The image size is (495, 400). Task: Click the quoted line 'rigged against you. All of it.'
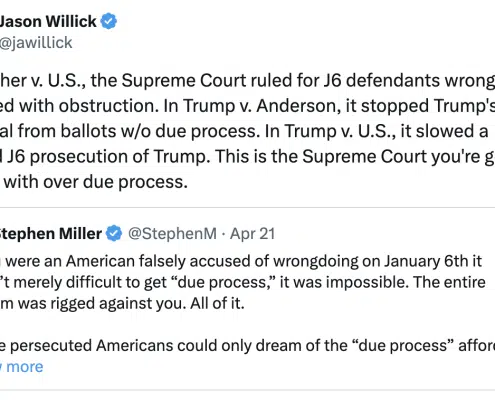pos(122,303)
